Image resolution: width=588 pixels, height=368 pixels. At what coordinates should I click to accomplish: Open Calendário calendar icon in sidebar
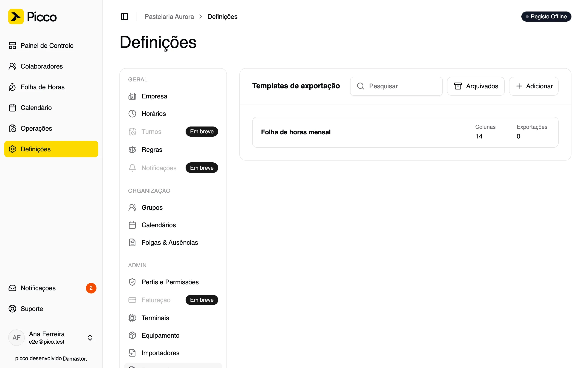click(x=12, y=108)
